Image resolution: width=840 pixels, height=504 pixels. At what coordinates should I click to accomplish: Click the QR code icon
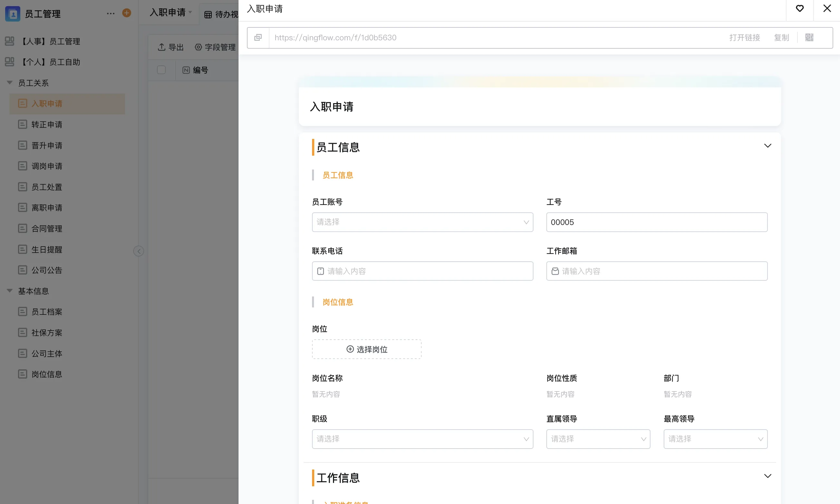click(x=809, y=38)
